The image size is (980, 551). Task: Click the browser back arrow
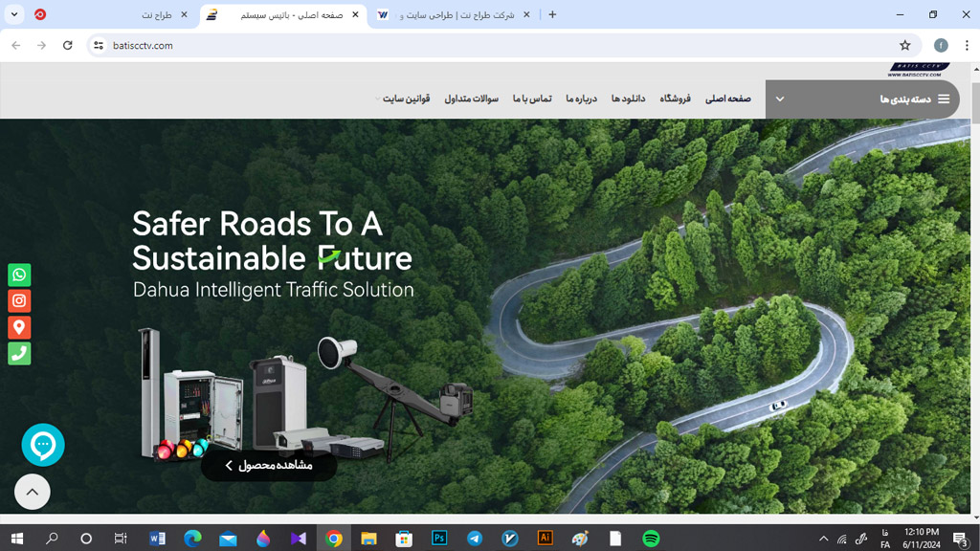[16, 46]
